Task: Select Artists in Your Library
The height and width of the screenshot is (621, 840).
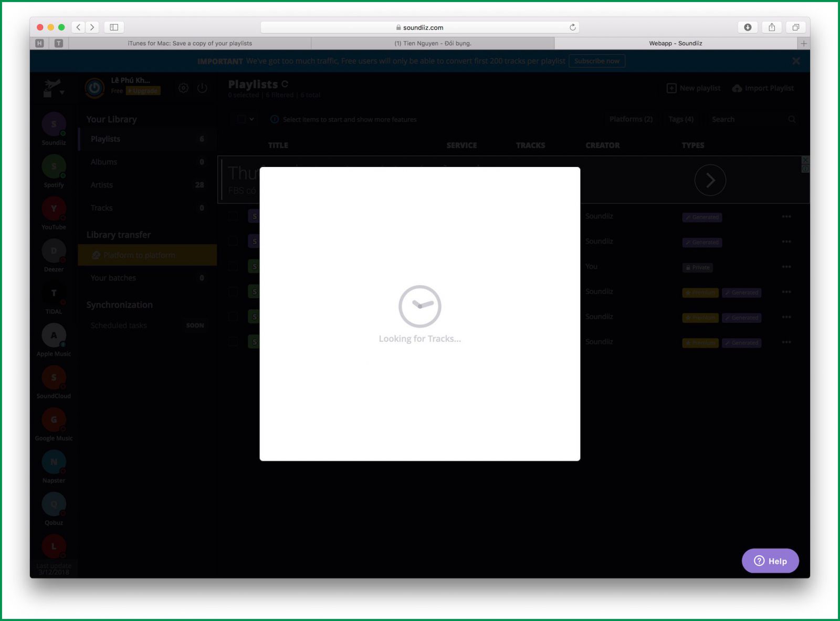Action: pos(148,185)
